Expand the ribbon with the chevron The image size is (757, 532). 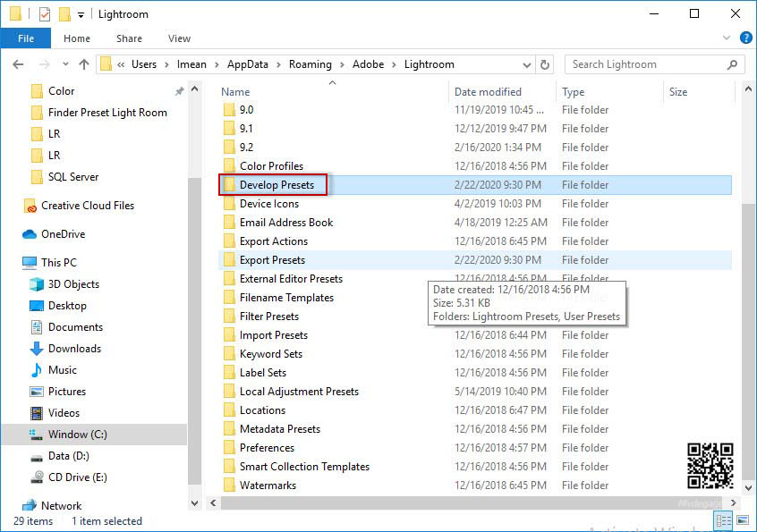pos(726,38)
